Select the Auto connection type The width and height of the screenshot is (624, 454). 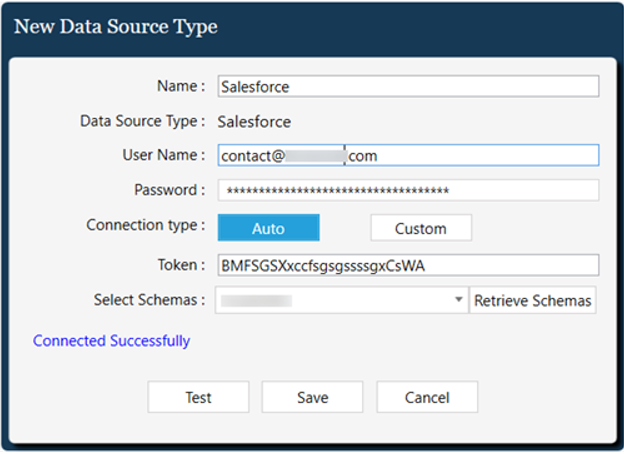pos(268,228)
